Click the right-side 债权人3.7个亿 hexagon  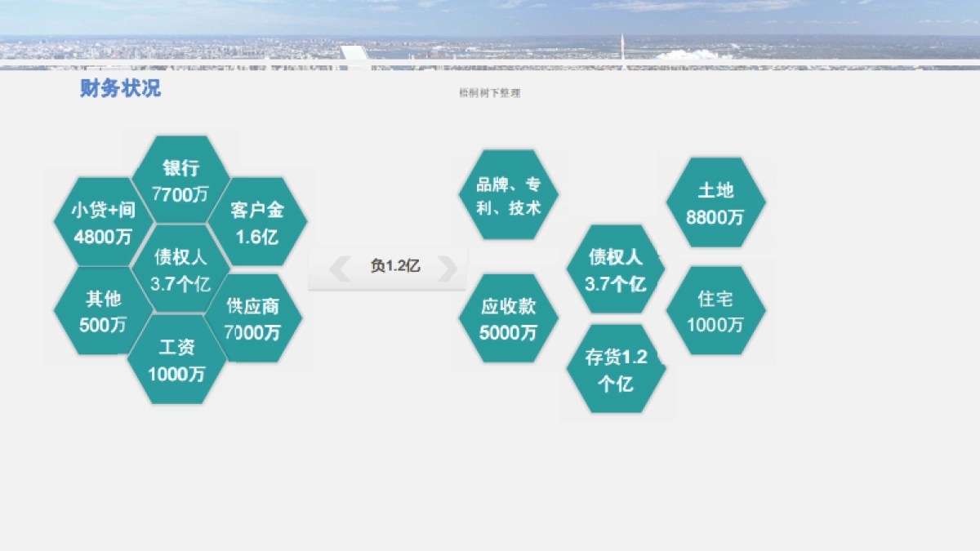pyautogui.click(x=614, y=269)
